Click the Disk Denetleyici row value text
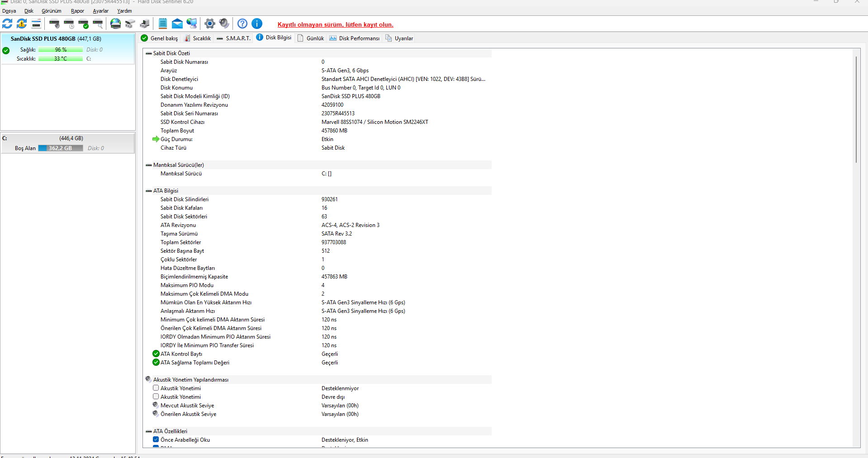Image resolution: width=868 pixels, height=458 pixels. point(403,79)
